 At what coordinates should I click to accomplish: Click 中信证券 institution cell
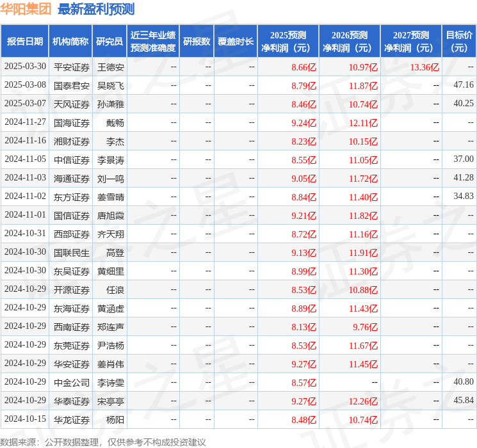click(x=72, y=160)
